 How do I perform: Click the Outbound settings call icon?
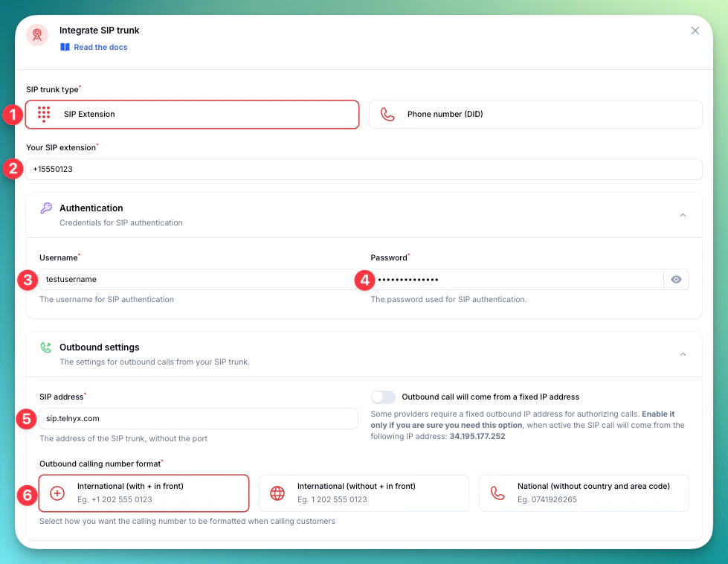[x=46, y=347]
